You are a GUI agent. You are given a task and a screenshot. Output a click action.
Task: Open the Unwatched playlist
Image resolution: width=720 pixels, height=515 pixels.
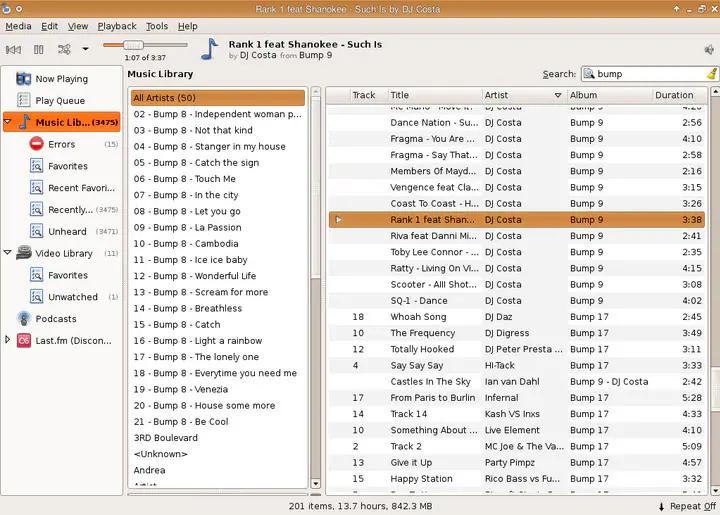[73, 297]
